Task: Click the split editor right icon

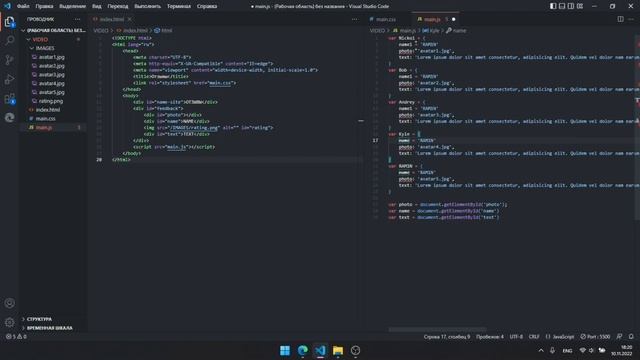Action: point(620,19)
